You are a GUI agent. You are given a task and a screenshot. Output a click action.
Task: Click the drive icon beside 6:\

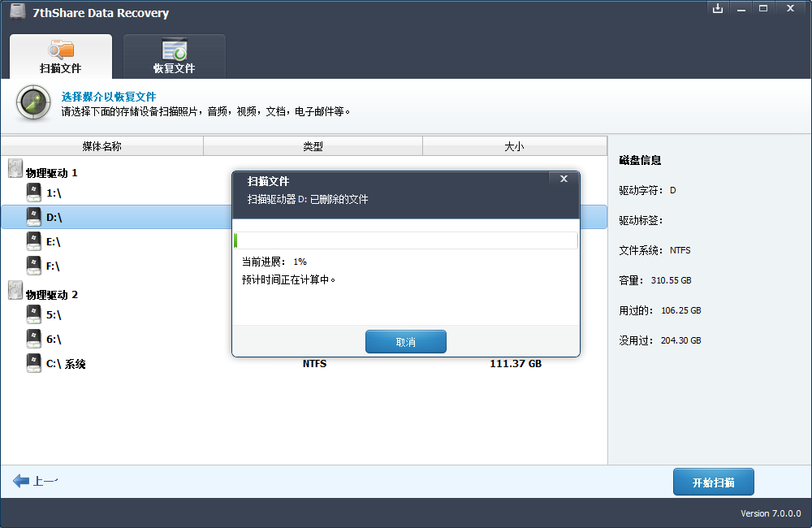tap(33, 339)
